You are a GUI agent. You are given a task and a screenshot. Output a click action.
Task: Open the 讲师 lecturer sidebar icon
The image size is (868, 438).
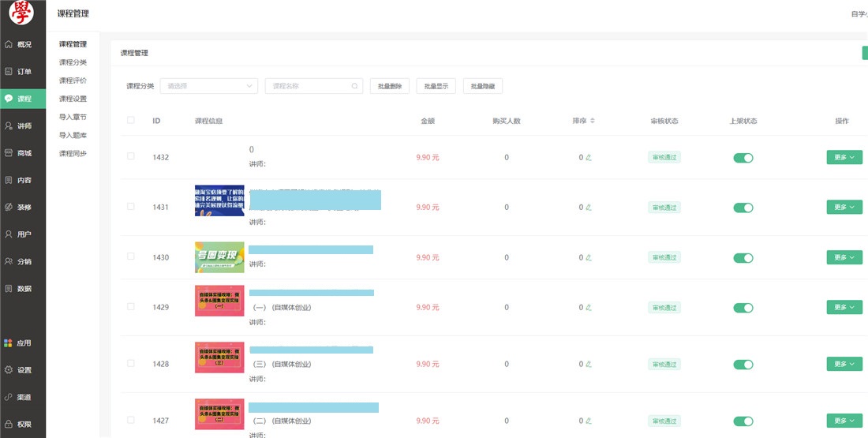click(9, 125)
